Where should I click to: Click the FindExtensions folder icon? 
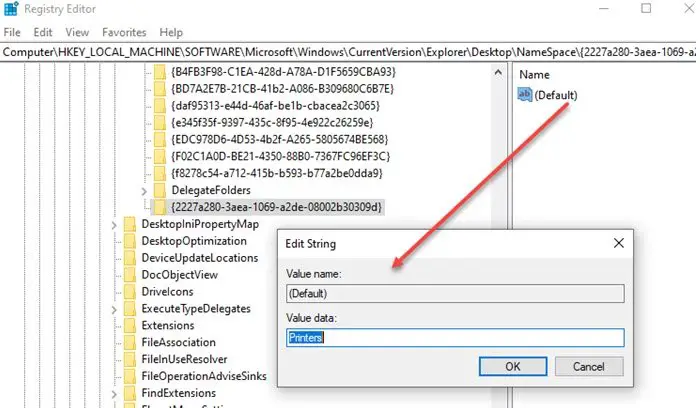(129, 394)
